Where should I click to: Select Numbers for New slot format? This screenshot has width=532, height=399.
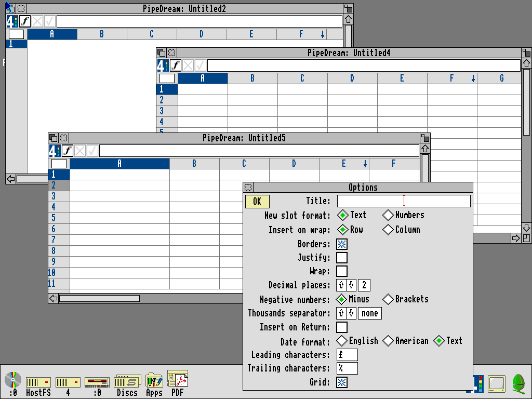403,215
